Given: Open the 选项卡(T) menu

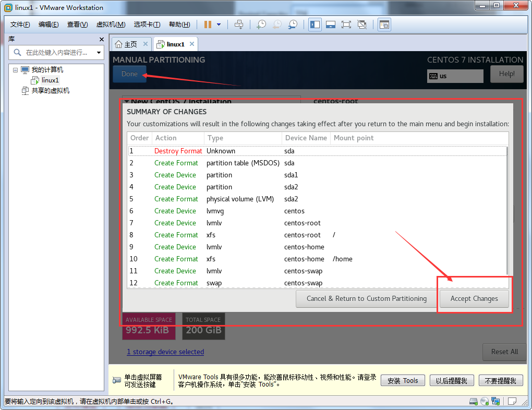Looking at the screenshot, I should click(147, 25).
